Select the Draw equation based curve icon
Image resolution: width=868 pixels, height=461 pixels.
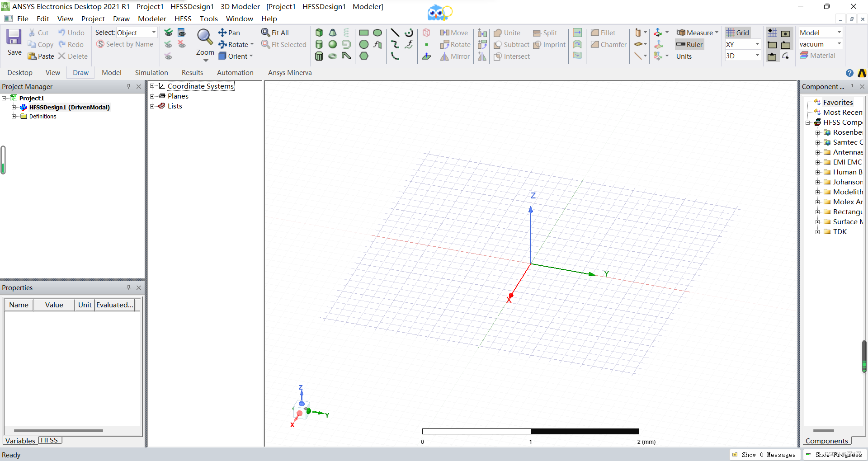pyautogui.click(x=409, y=44)
